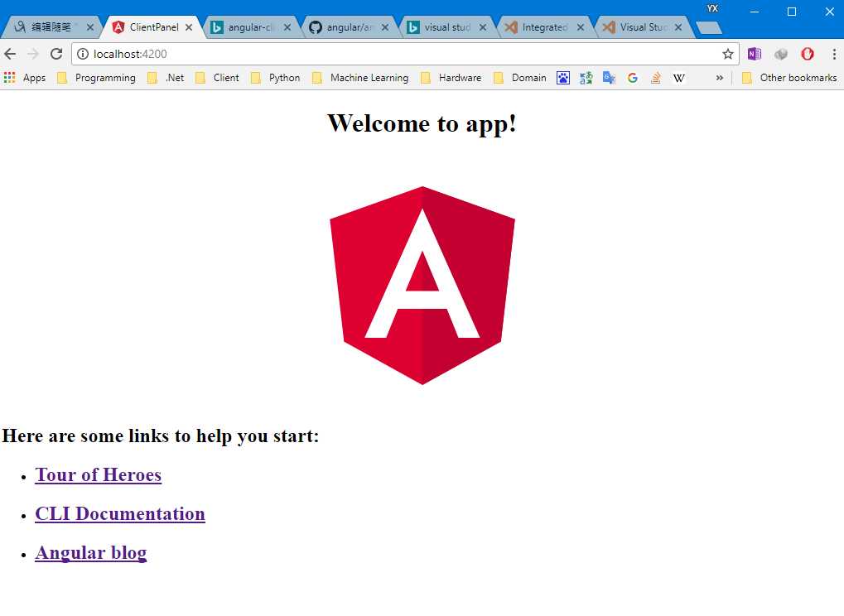This screenshot has height=616, width=844.
Task: Click the 'Here are some links' heading
Action: tap(161, 436)
